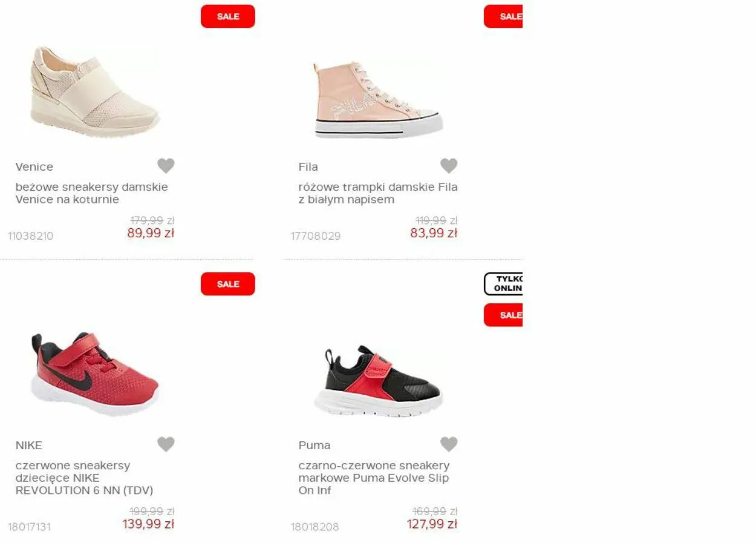Open link czarno-czerwone sneakery markowe Puma Evolve
The width and height of the screenshot is (756, 543).
click(374, 478)
